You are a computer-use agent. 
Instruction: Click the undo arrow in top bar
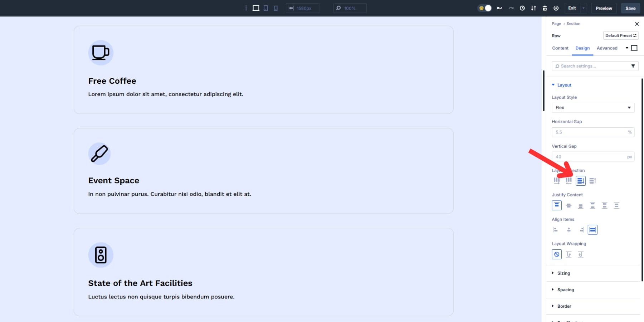point(499,8)
